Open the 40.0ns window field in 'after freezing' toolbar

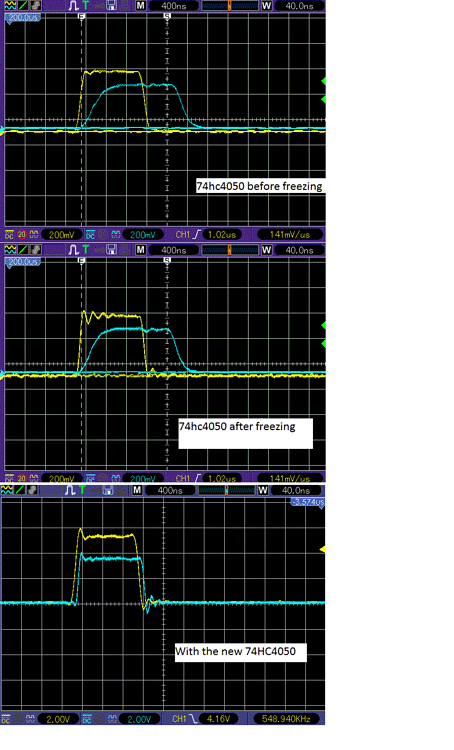pyautogui.click(x=299, y=250)
